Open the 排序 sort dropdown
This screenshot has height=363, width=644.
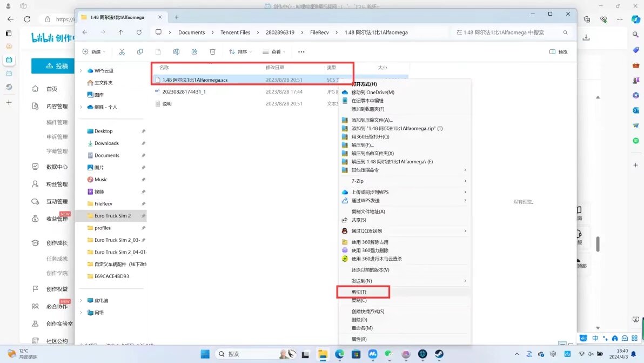click(x=240, y=52)
